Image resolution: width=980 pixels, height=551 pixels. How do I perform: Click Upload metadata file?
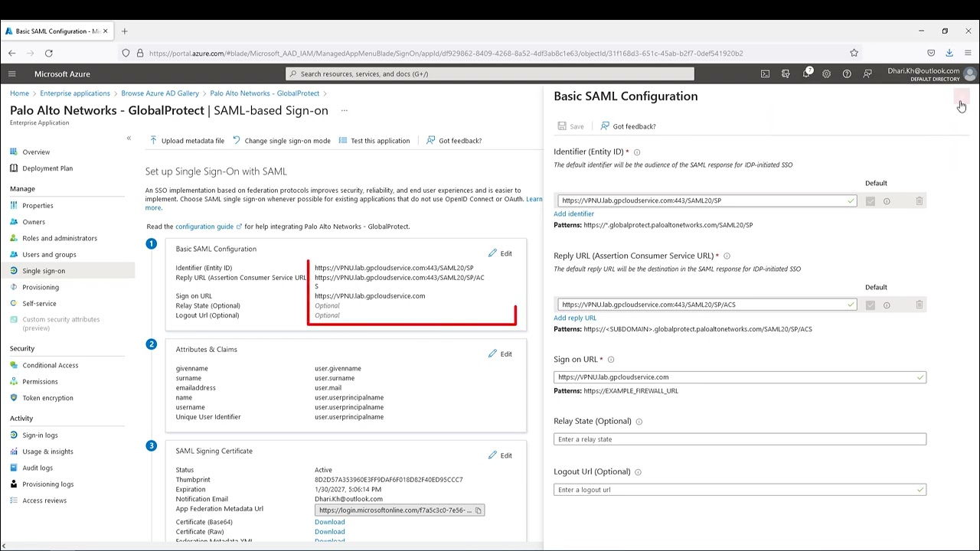click(x=187, y=141)
